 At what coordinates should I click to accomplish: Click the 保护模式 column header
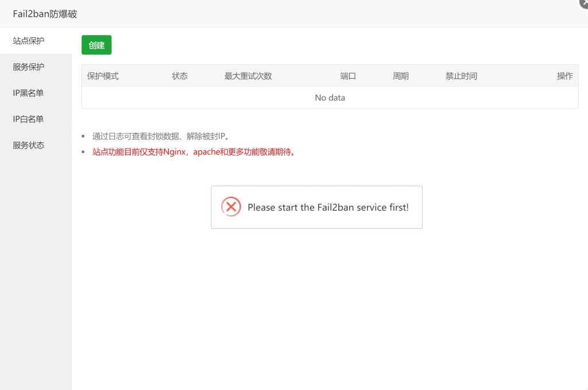(103, 76)
